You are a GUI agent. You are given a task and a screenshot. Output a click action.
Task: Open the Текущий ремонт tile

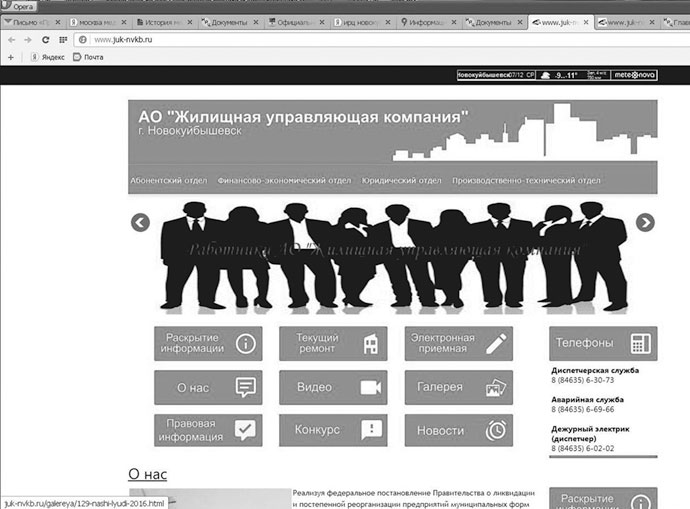333,344
